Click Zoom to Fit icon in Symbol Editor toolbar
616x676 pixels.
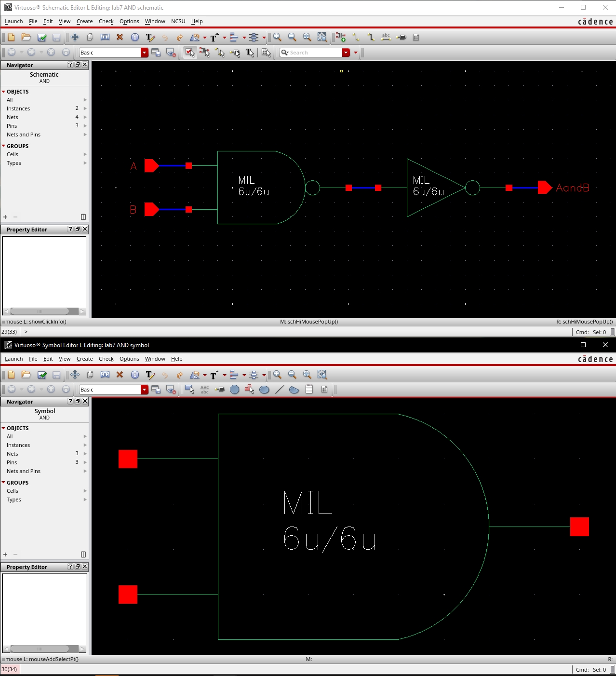tap(307, 375)
